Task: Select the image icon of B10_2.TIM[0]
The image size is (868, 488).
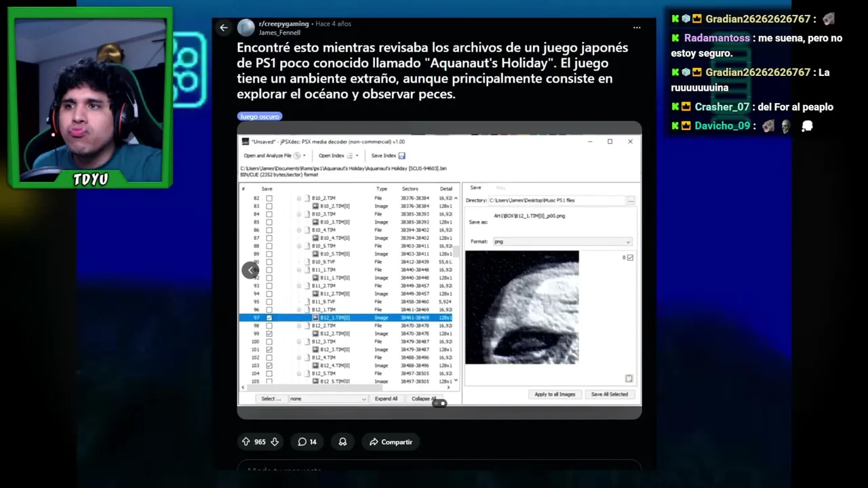Action: pos(315,206)
